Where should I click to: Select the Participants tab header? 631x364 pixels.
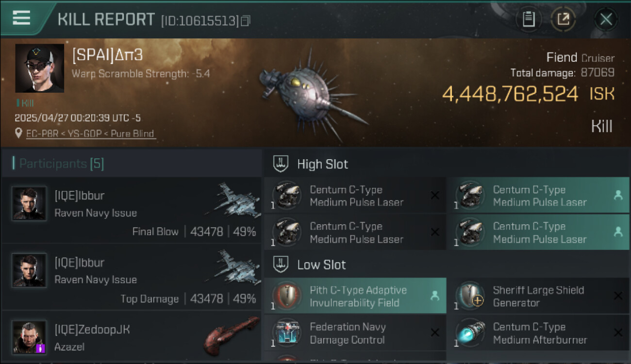62,164
